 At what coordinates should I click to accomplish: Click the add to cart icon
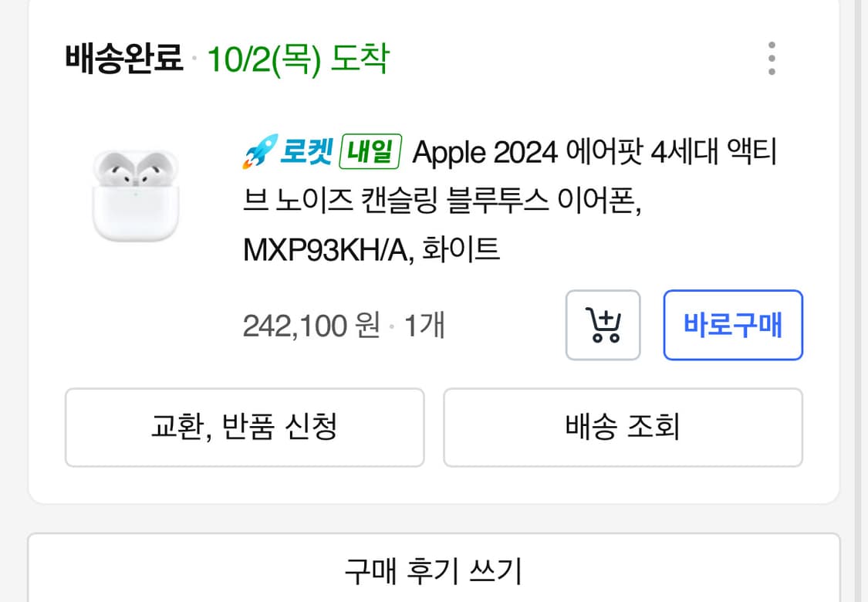pos(603,325)
